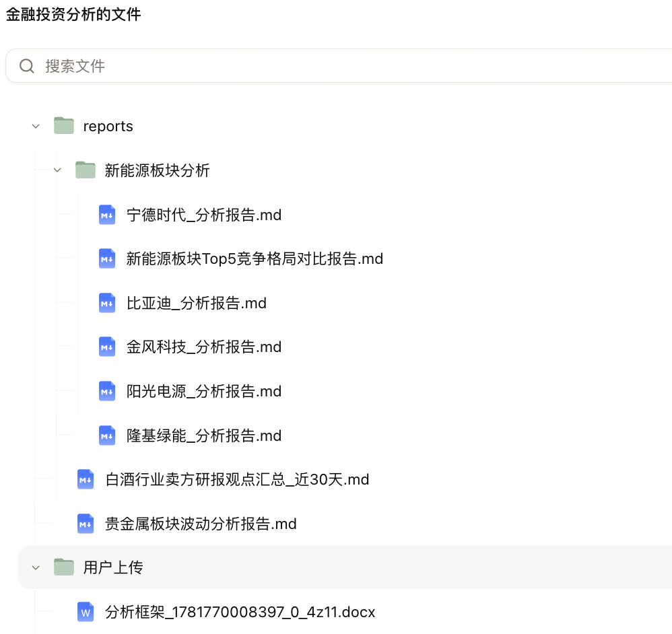The width and height of the screenshot is (672, 634).
Task: Collapse the 新能源板块分析 folder chevron
Action: pos(57,170)
